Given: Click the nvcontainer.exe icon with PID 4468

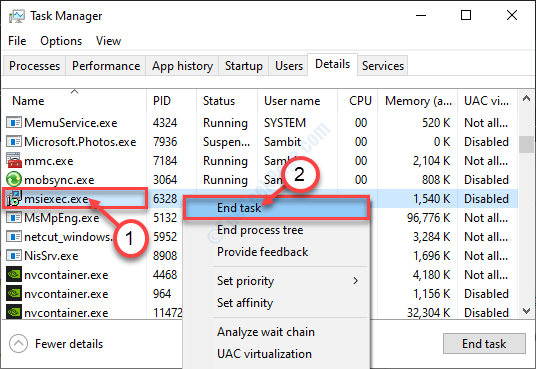Looking at the screenshot, I should tap(14, 275).
